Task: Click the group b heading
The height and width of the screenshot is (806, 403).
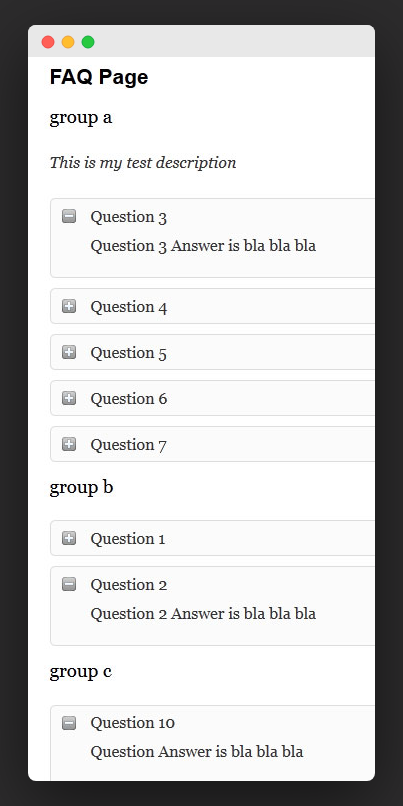Action: coord(81,488)
